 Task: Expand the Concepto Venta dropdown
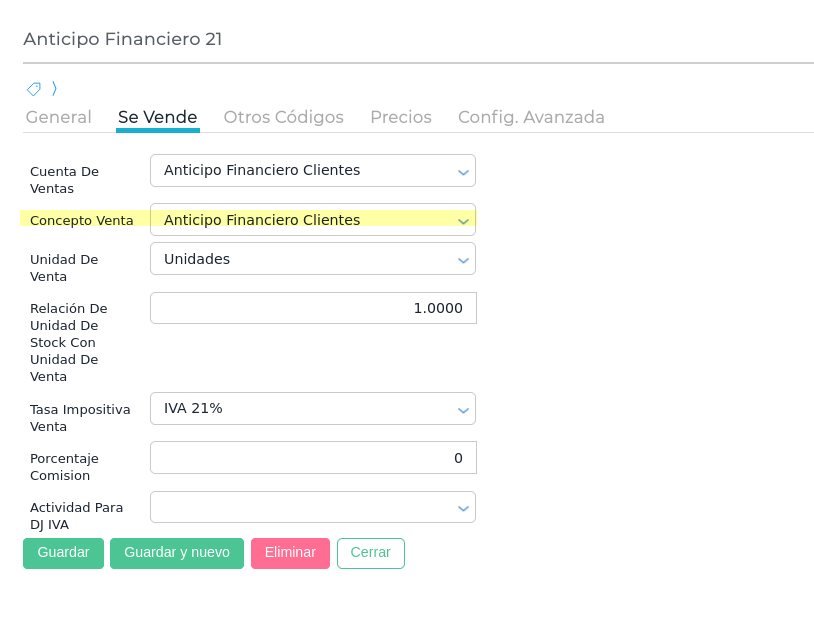[x=313, y=220]
